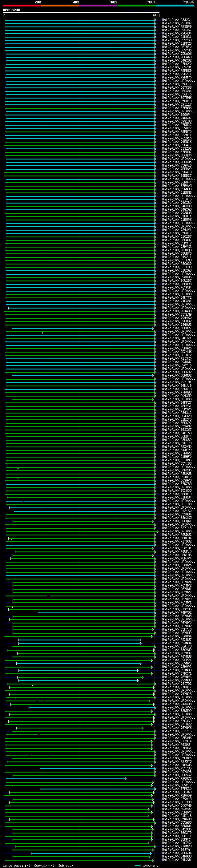Select UniRef100_B6DDT4 hit

pyautogui.click(x=176, y=436)
